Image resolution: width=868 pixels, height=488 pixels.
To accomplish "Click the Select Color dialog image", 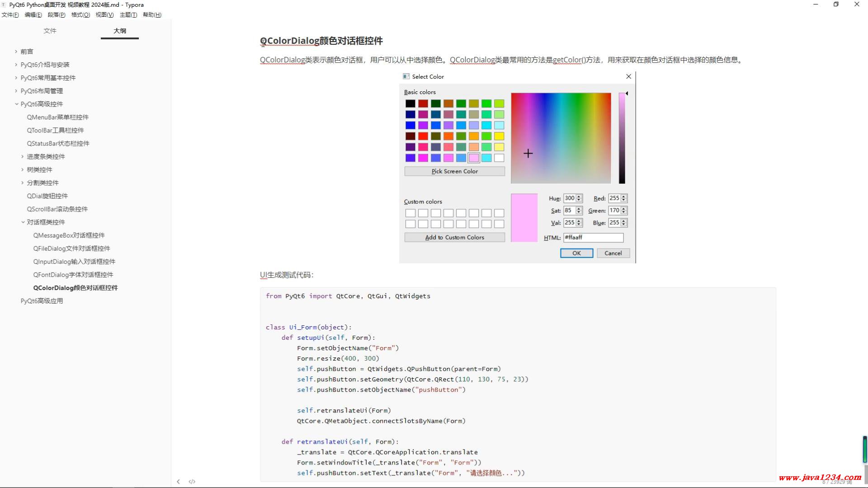I will coord(517,167).
